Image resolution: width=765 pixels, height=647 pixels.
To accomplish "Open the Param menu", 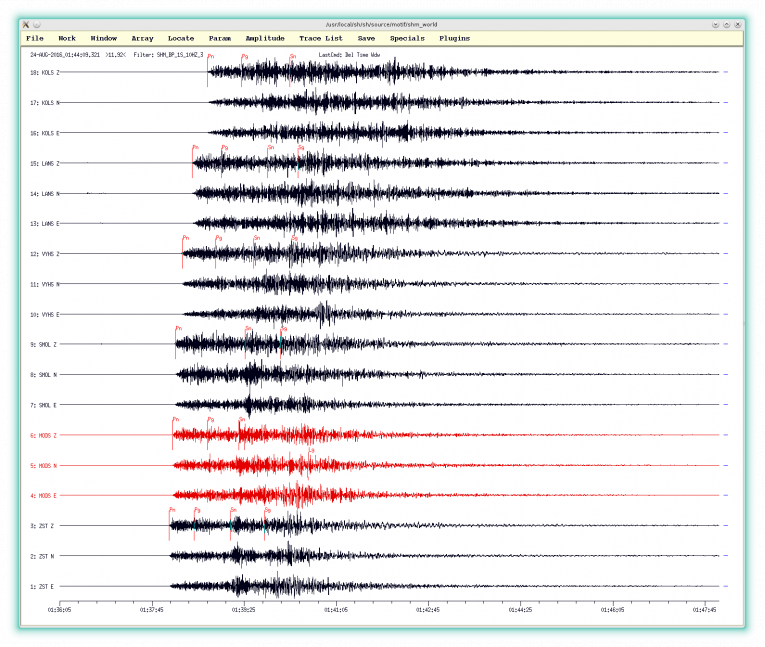I will (x=220, y=38).
